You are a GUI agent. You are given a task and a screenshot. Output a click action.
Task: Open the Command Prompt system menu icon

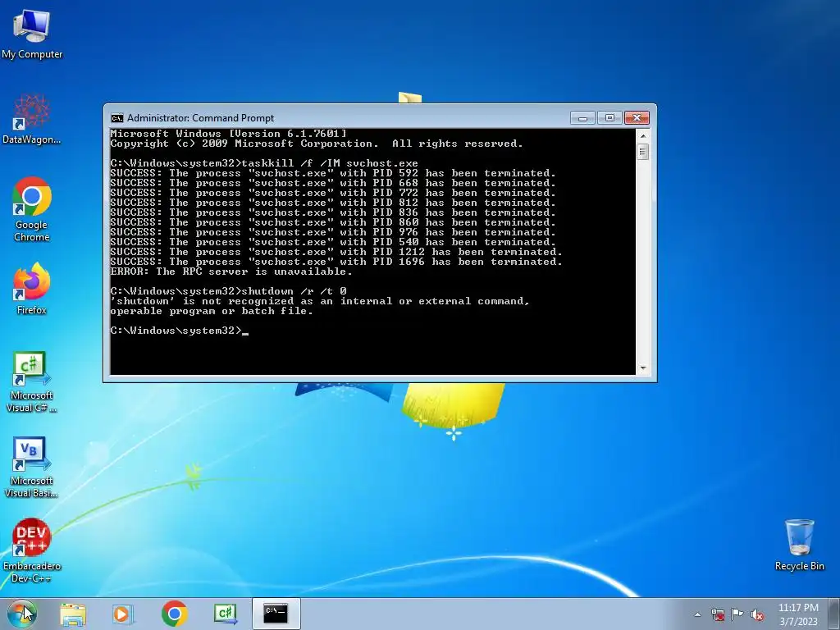pyautogui.click(x=116, y=118)
